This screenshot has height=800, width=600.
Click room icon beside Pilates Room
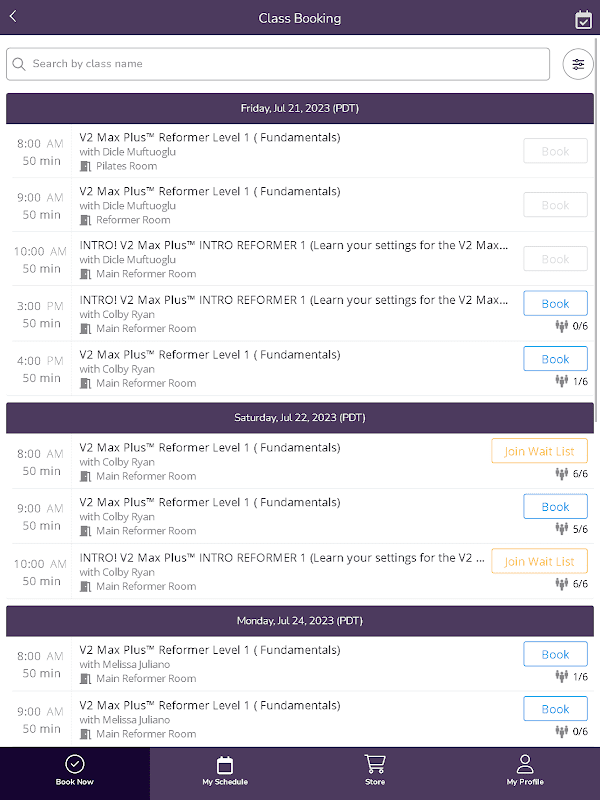(85, 166)
